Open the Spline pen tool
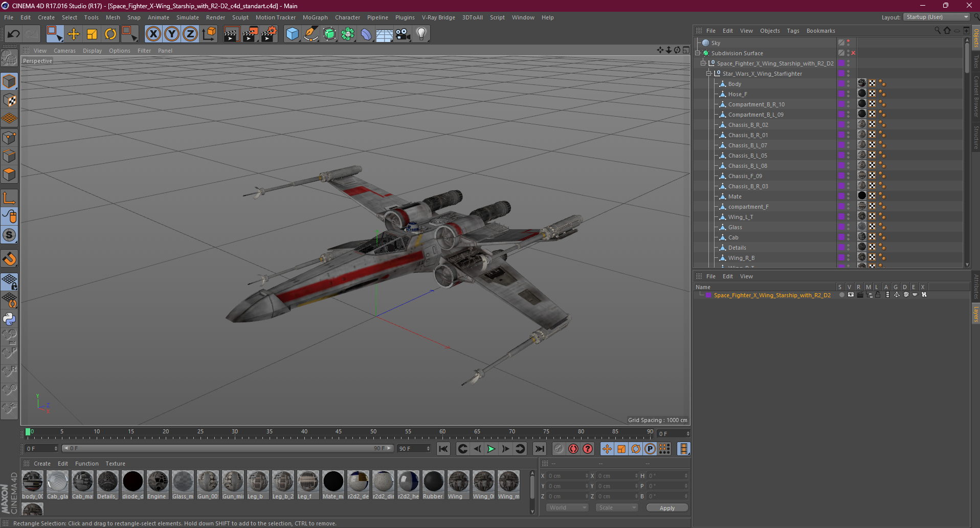The width and height of the screenshot is (980, 528). [311, 34]
